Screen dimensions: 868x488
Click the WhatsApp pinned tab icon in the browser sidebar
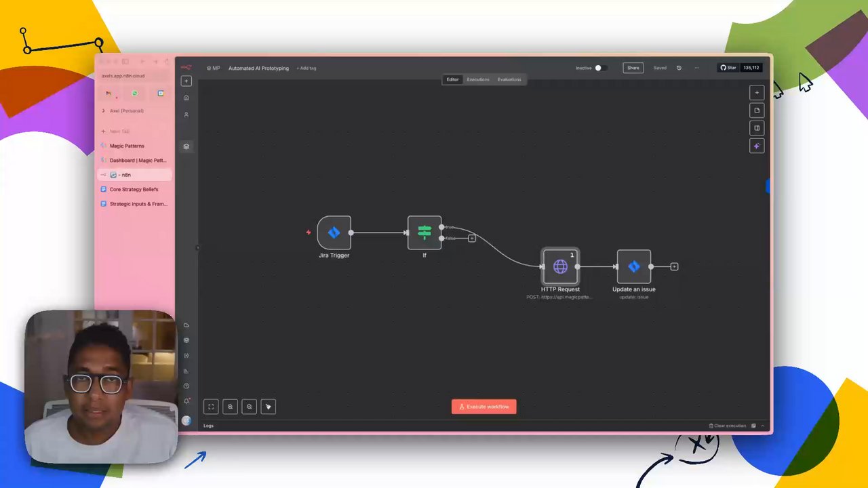(134, 93)
